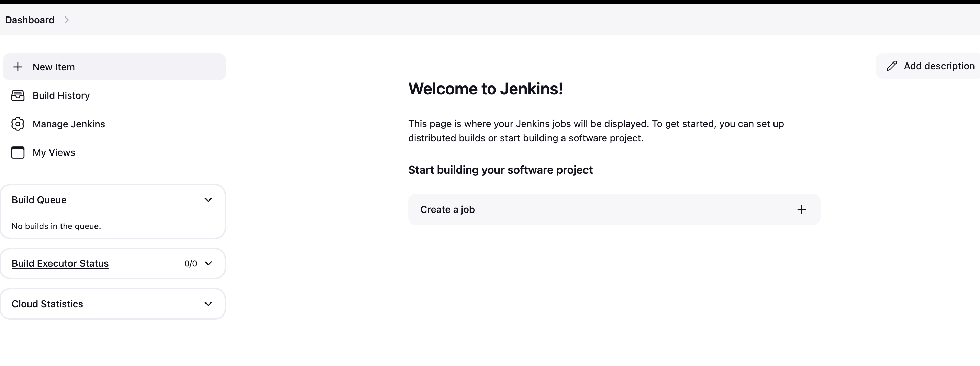Click the plus icon in Create a job
This screenshot has width=980, height=366.
click(x=801, y=209)
